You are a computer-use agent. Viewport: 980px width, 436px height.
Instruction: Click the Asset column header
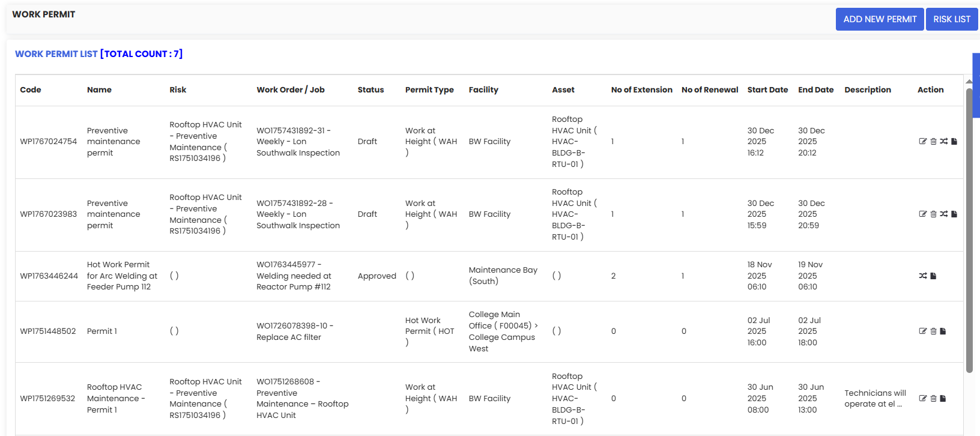tap(563, 90)
